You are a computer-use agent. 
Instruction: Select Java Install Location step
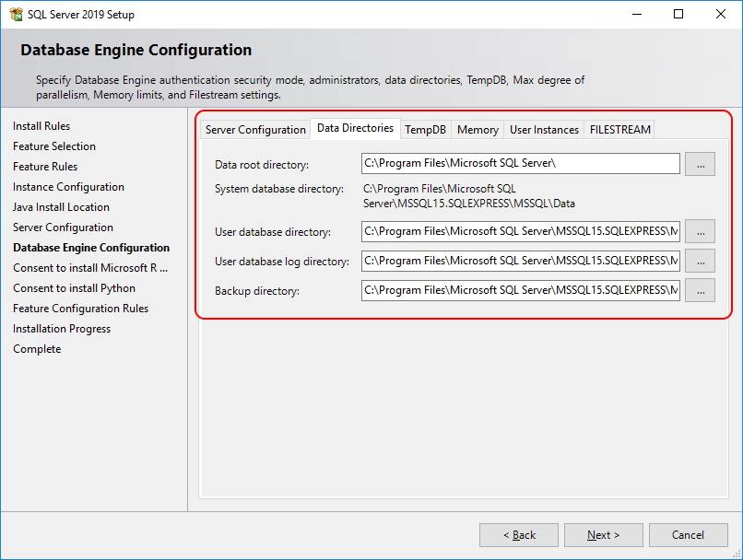pos(61,207)
